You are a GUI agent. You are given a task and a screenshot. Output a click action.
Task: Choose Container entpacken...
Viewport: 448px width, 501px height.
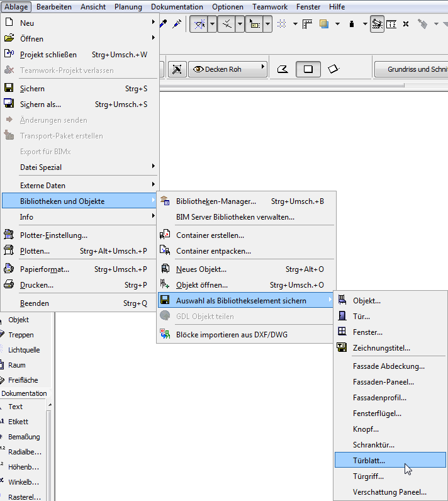pyautogui.click(x=246, y=251)
